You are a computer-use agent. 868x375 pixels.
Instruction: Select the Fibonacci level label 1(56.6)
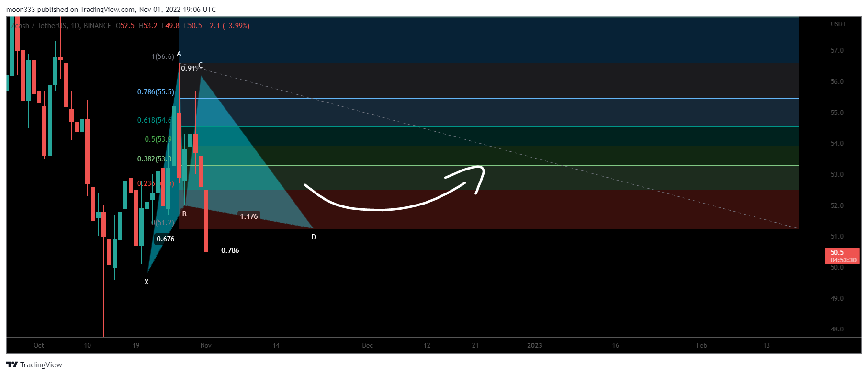tap(163, 57)
